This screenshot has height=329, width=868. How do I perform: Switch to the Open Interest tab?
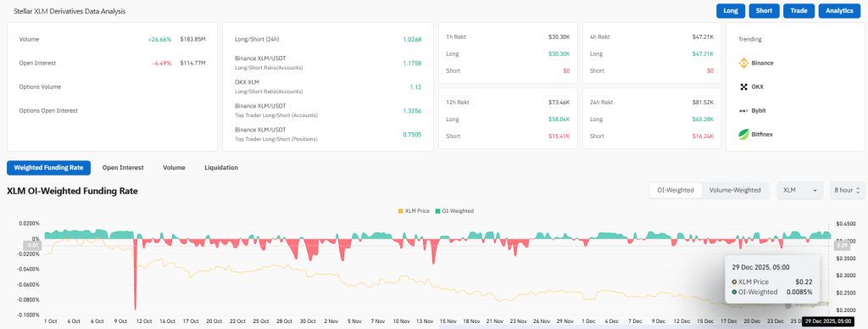tap(123, 167)
